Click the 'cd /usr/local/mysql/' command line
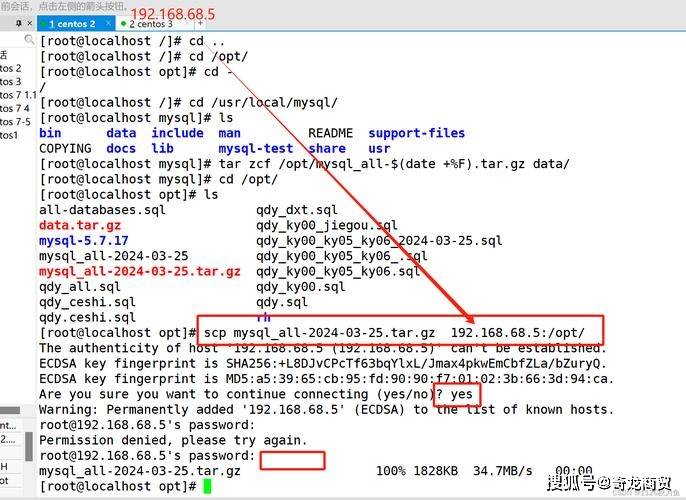 (189, 103)
